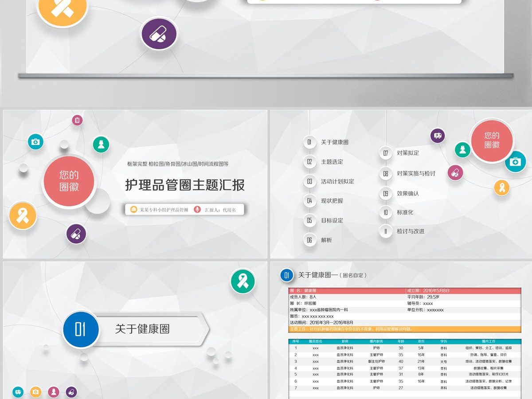Viewport: 532px width, 399px height.
Task: Click the cyan first-aid kit icon on the title slide
Action: point(35,142)
